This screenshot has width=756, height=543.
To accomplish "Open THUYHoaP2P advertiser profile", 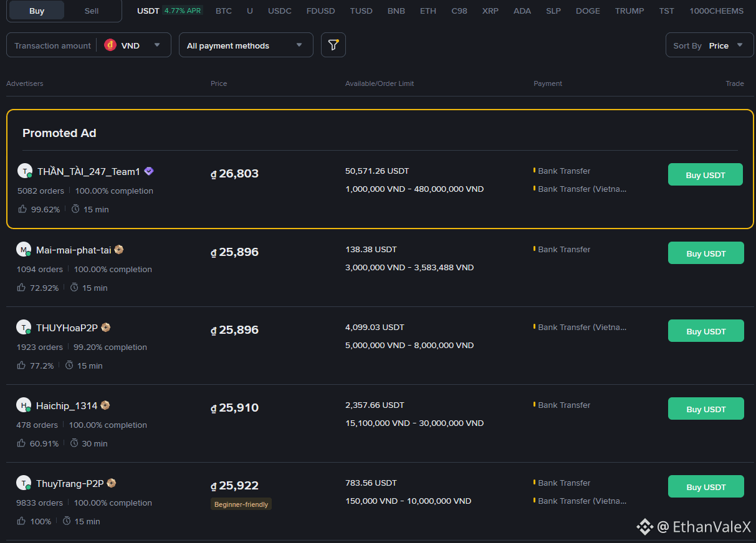I will coord(67,328).
